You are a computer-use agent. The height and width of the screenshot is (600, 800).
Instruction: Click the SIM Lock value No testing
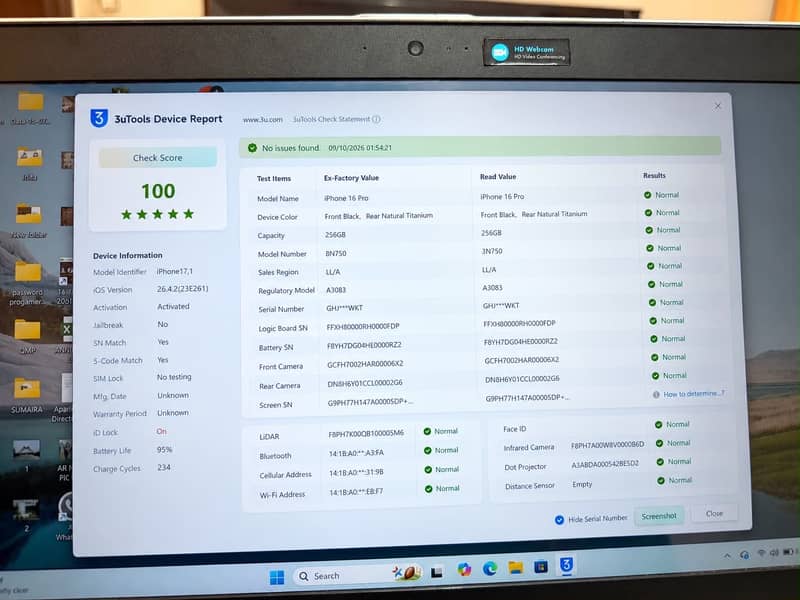point(174,377)
